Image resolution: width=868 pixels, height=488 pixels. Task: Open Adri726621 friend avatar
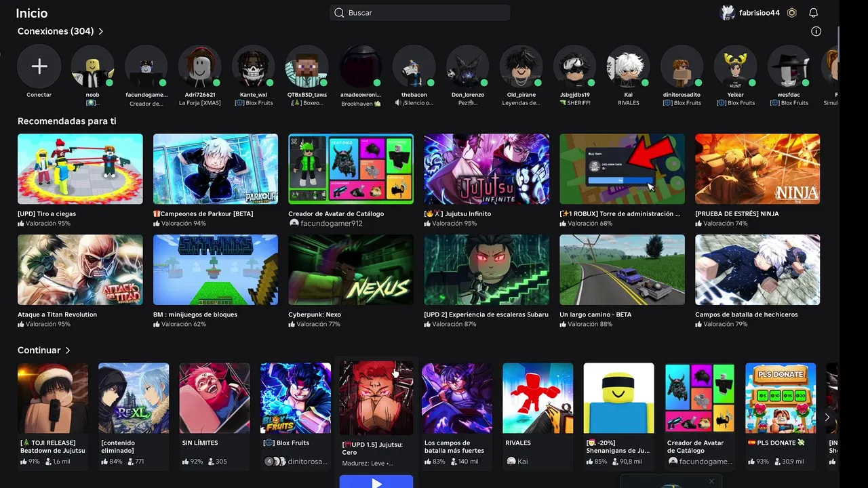pos(200,66)
